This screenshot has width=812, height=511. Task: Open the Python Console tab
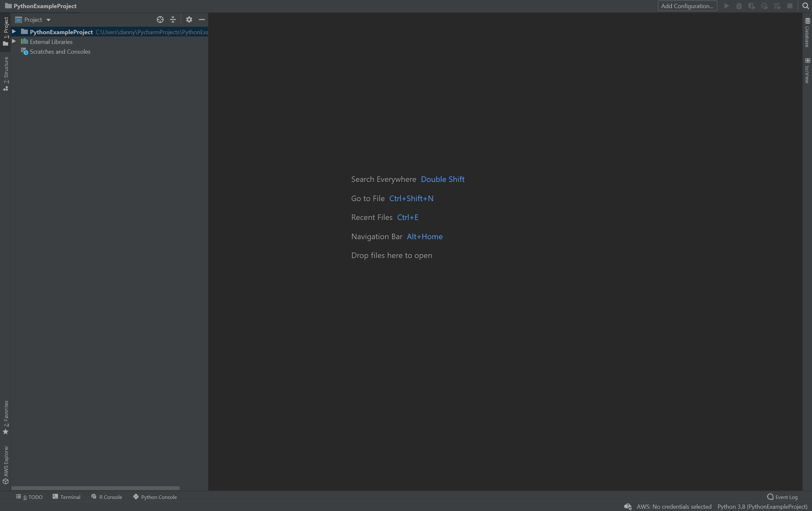point(159,497)
